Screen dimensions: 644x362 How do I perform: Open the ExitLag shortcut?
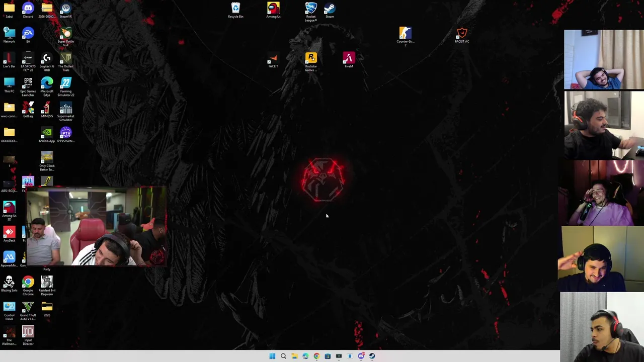tap(28, 109)
